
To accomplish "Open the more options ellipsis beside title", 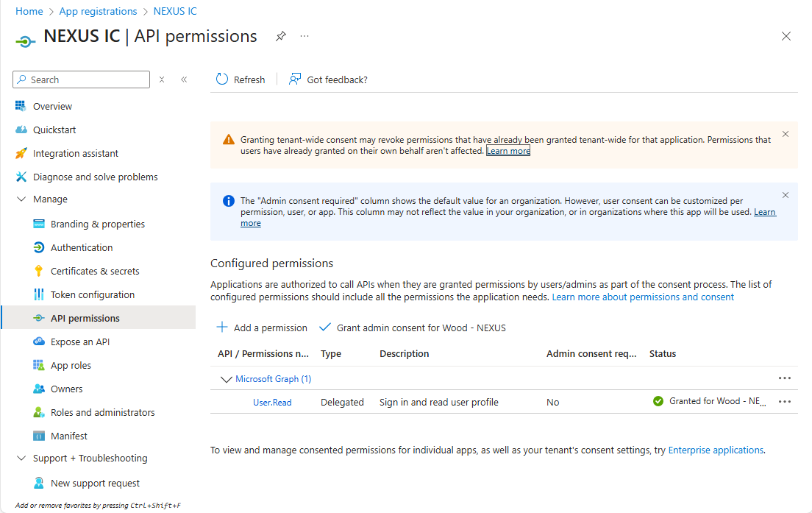I will click(304, 36).
